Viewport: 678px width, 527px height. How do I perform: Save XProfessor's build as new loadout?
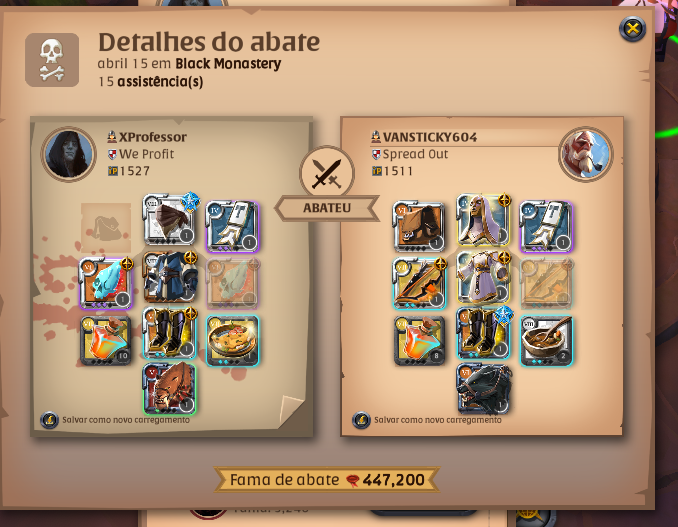pyautogui.click(x=115, y=420)
